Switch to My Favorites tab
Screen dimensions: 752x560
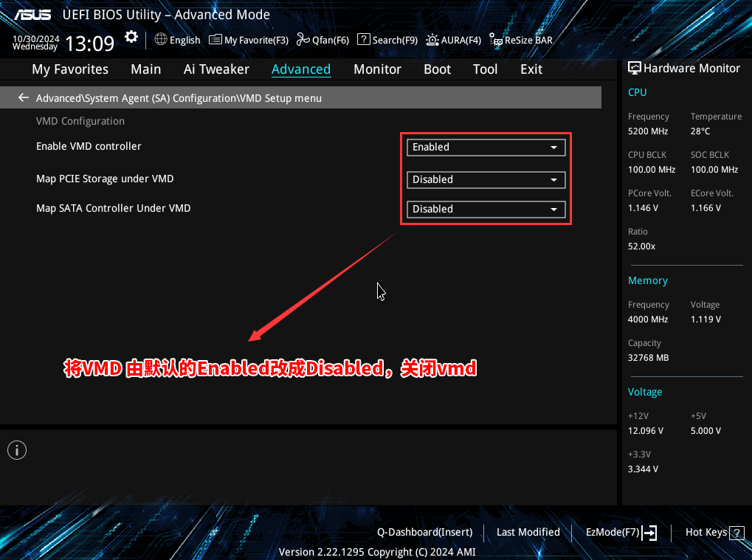(x=70, y=69)
